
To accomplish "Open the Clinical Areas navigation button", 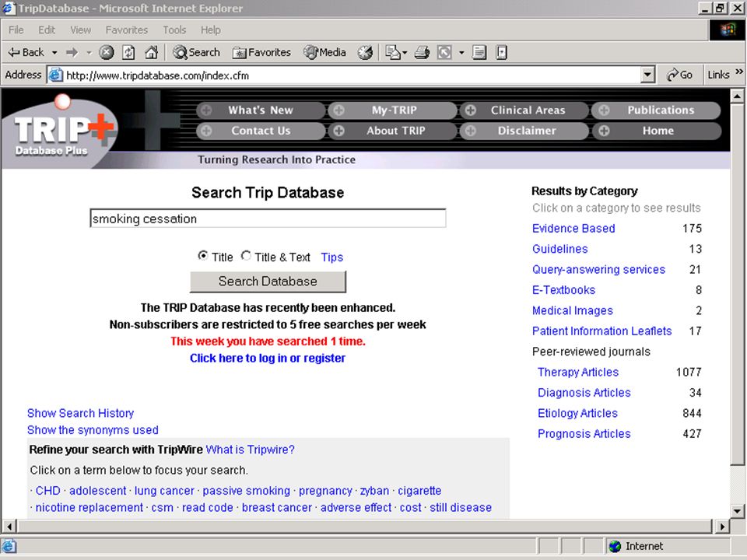I will coord(524,110).
